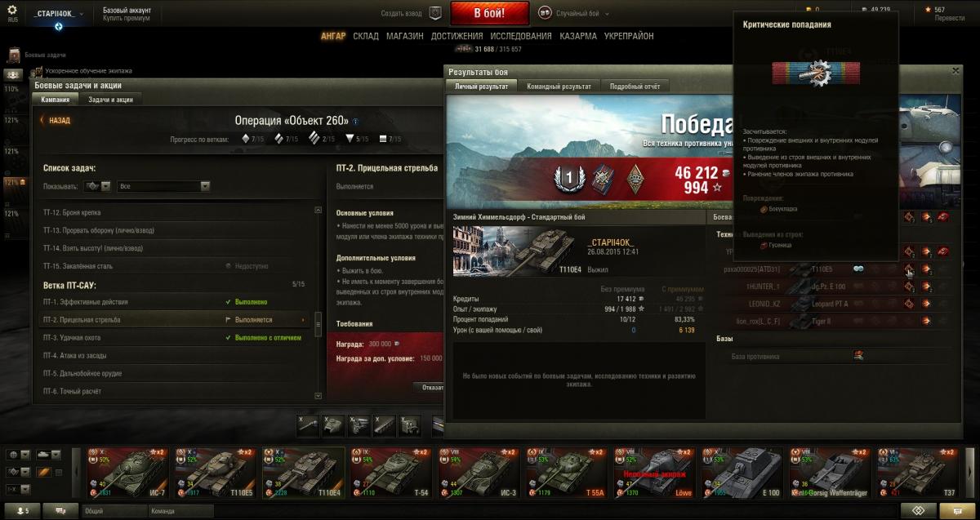980x520 pixels.
Task: Open the ИССЛЕДОВАНИЯ menu
Action: (521, 36)
